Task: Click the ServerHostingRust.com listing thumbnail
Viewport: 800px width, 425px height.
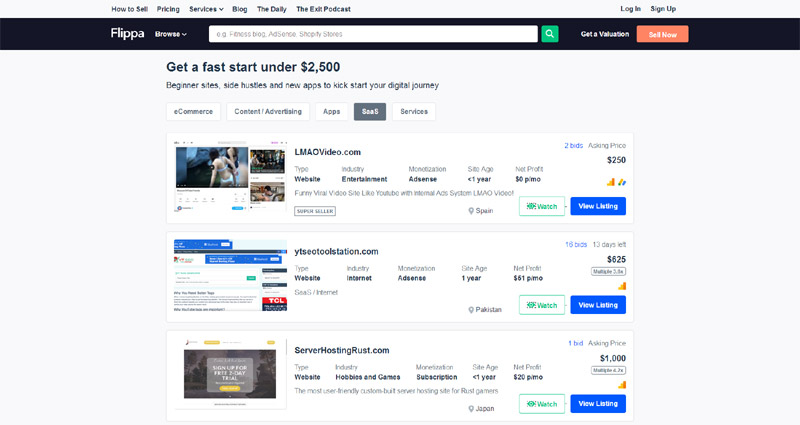Action: pos(230,374)
